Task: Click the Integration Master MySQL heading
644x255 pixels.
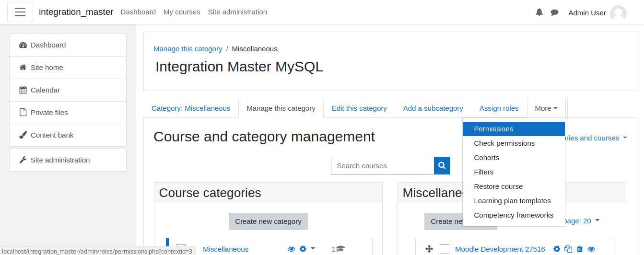Action: pos(239,67)
